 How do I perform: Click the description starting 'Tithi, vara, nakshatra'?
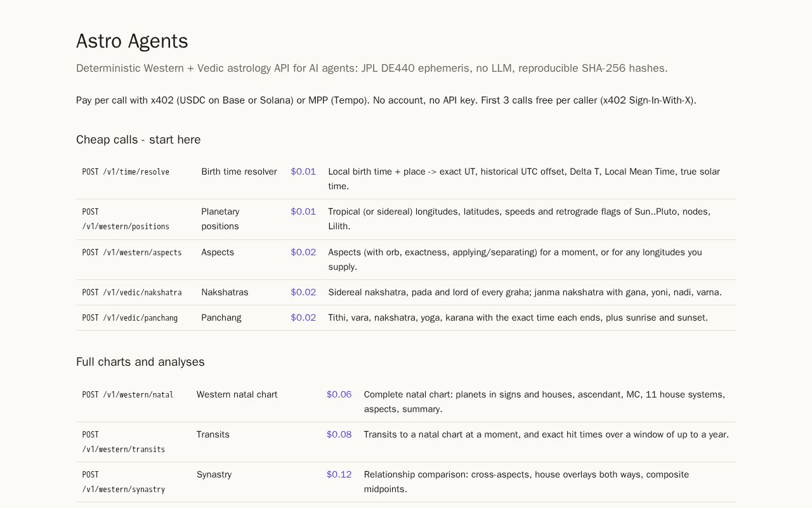tap(518, 318)
